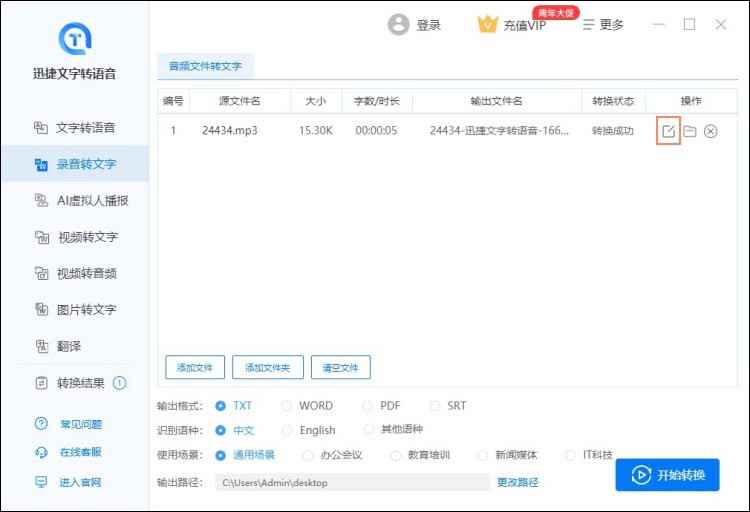Click the 翻译 sidebar icon

pyautogui.click(x=42, y=346)
